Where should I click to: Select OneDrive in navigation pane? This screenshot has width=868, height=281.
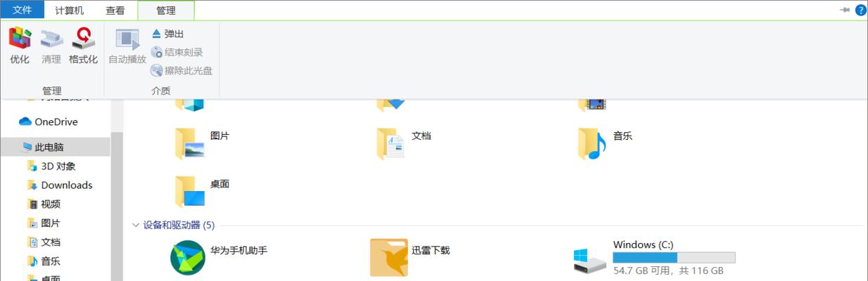point(55,122)
